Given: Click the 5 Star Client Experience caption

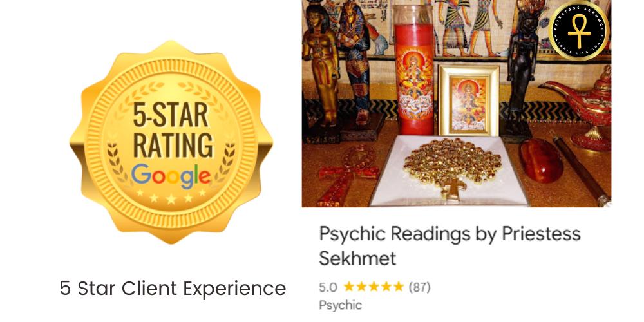Looking at the screenshot, I should [x=173, y=288].
